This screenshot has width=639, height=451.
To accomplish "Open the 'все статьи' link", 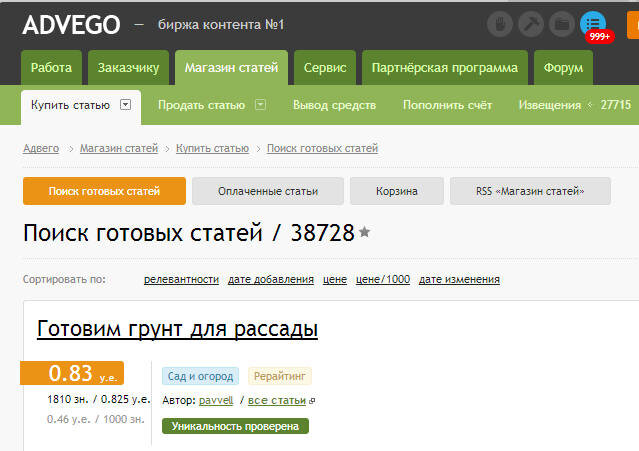I will [x=277, y=400].
